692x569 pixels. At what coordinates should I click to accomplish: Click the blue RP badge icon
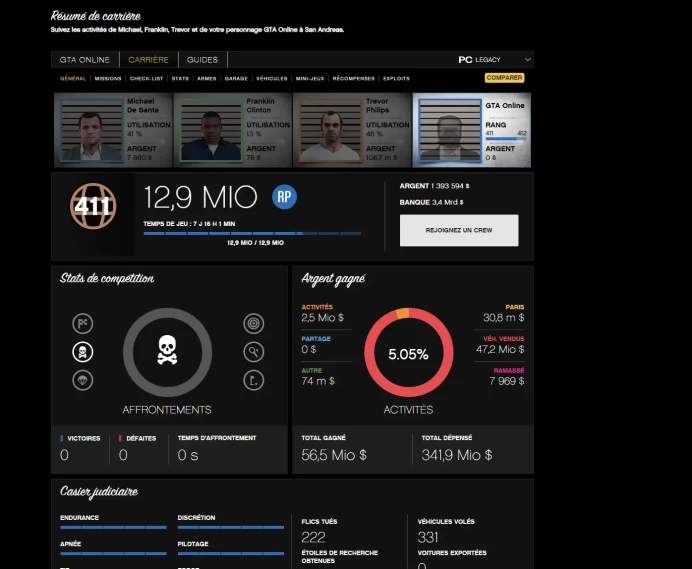[284, 197]
